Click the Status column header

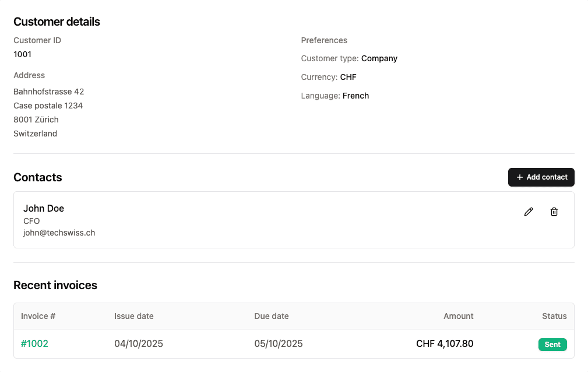[554, 316]
